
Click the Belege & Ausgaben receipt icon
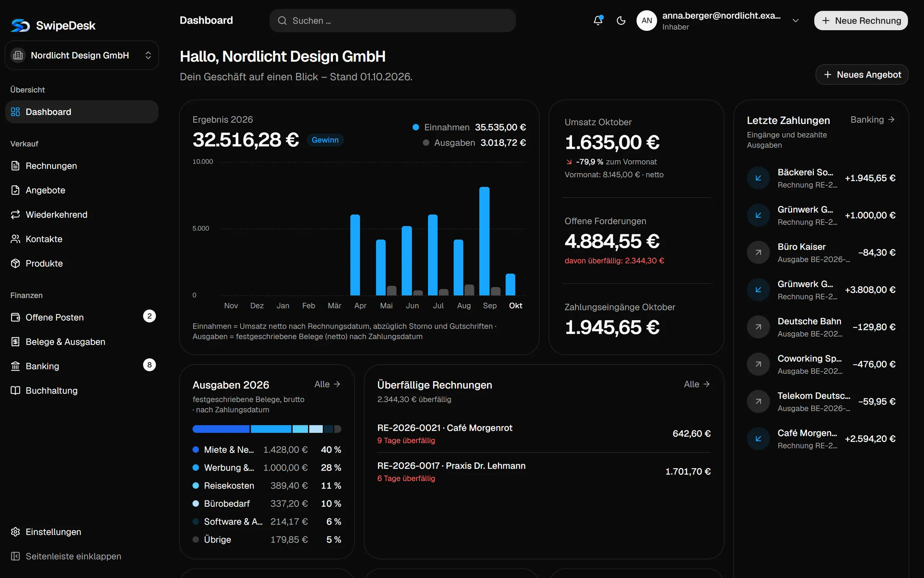15,341
